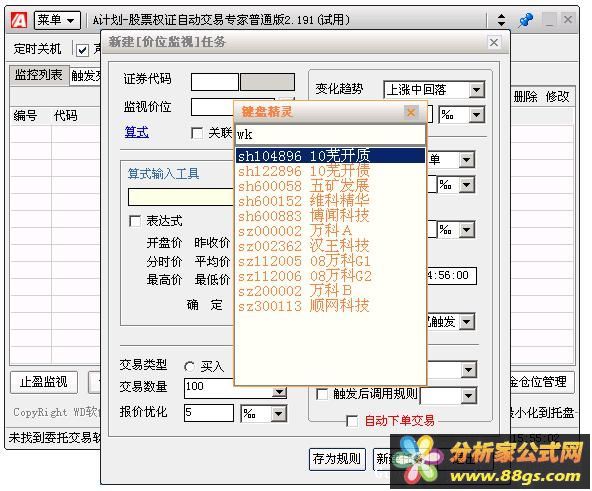The height and width of the screenshot is (491, 592).
Task: Switch to the 监控列表 tab
Action: (x=38, y=75)
